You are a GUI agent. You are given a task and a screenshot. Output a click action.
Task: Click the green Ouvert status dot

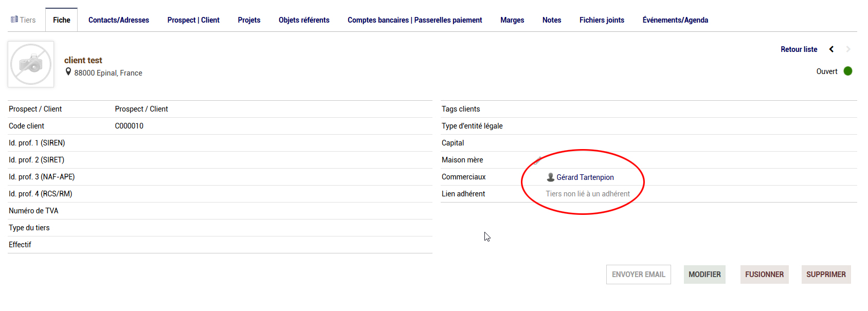pyautogui.click(x=848, y=71)
